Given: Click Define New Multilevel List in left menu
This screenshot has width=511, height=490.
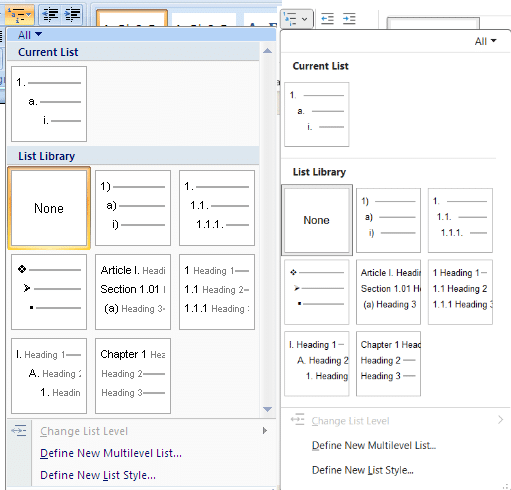Looking at the screenshot, I should tap(111, 453).
